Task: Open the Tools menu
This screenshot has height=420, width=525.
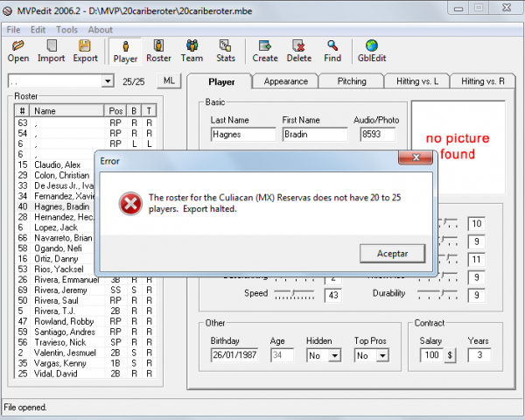Action: point(66,30)
